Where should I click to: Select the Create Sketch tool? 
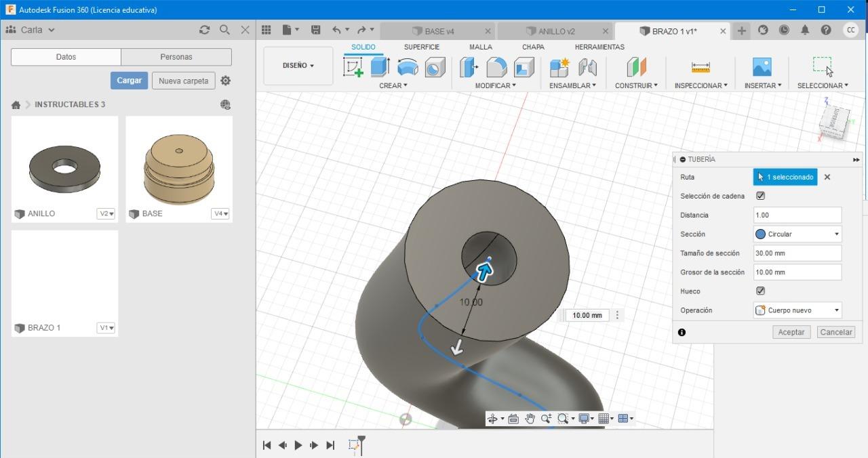click(x=353, y=67)
